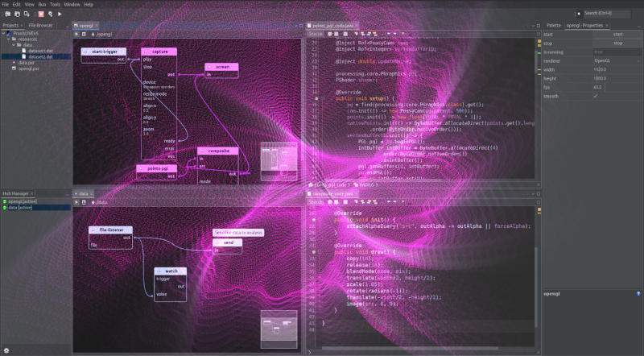
Task: Click the red stop icon in main toolbar
Action: (41, 14)
